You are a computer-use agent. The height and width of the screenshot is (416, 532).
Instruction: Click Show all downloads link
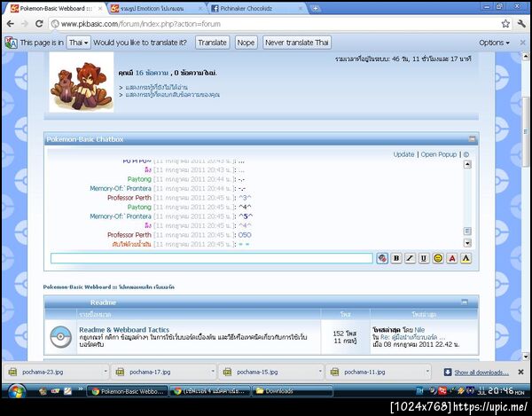point(481,373)
